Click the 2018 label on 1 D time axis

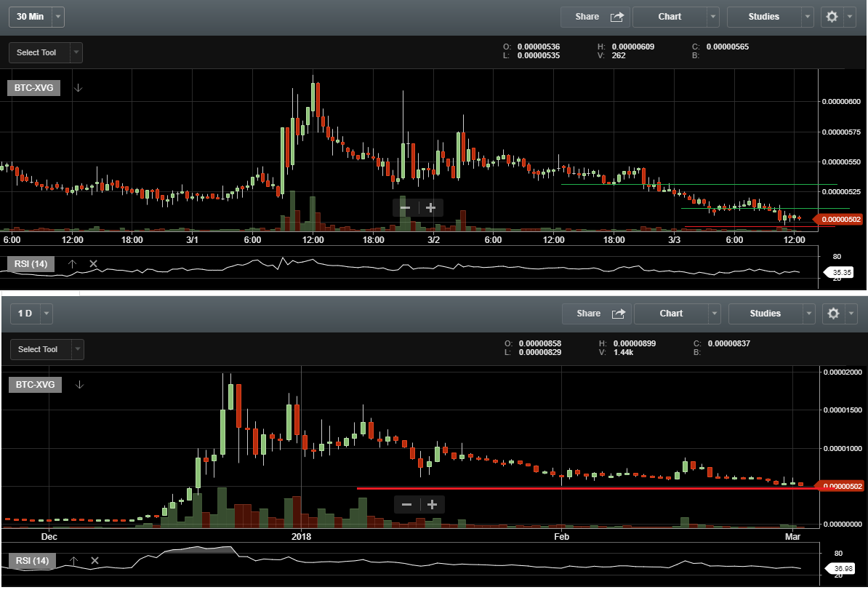tap(301, 536)
